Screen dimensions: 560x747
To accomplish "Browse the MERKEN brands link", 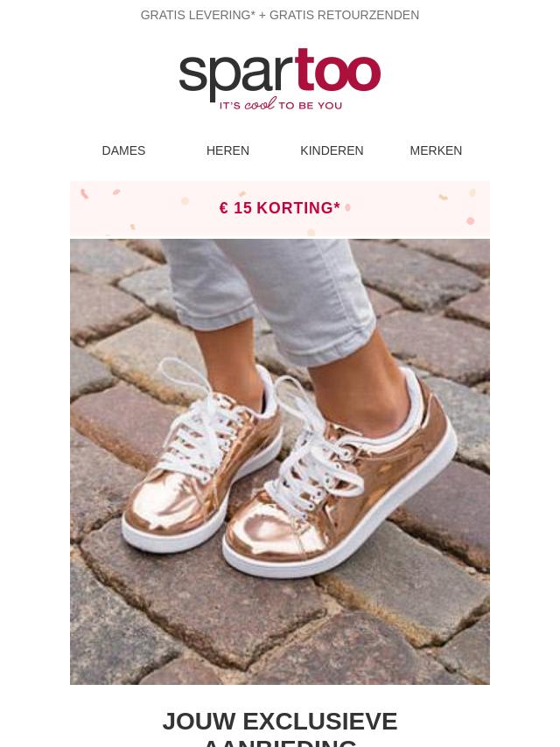I will [x=436, y=150].
